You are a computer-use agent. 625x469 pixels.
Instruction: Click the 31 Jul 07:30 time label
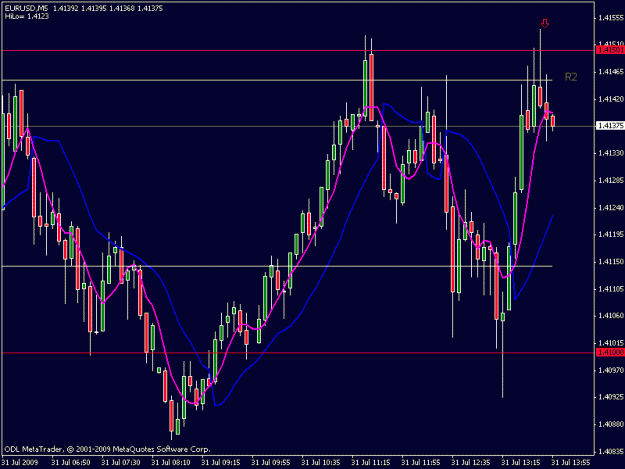click(x=121, y=462)
